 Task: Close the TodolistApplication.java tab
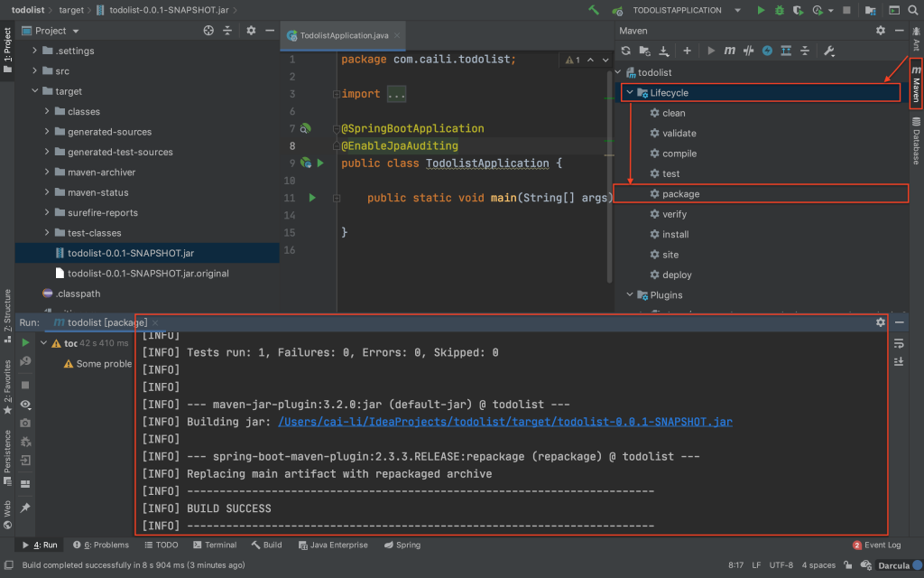point(397,35)
